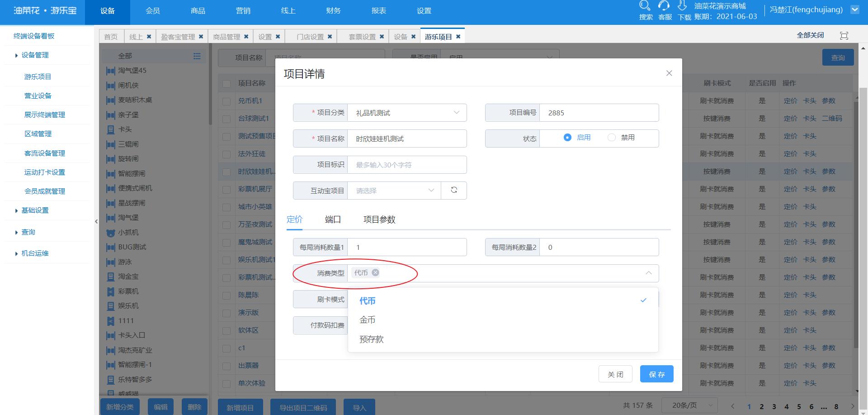Viewport: 868px width, 415px height.
Task: Click the 每局消耗数量1 input
Action: [x=407, y=247]
